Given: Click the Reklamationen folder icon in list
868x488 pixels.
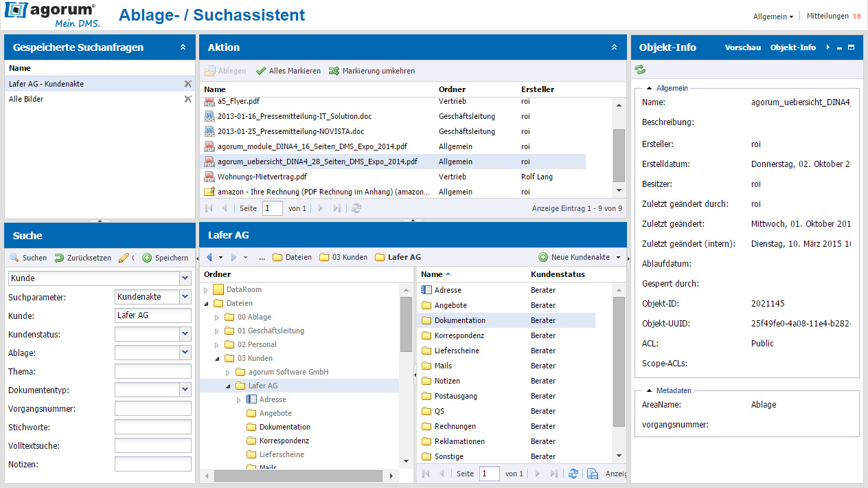Looking at the screenshot, I should click(x=426, y=441).
